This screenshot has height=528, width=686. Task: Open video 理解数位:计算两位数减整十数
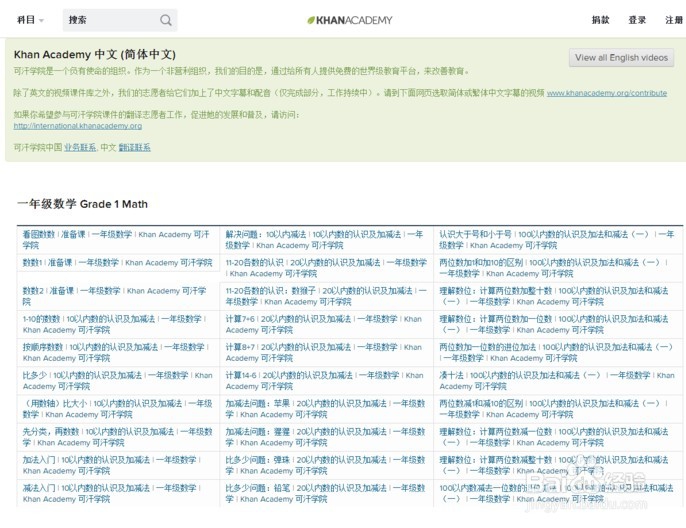tap(553, 465)
